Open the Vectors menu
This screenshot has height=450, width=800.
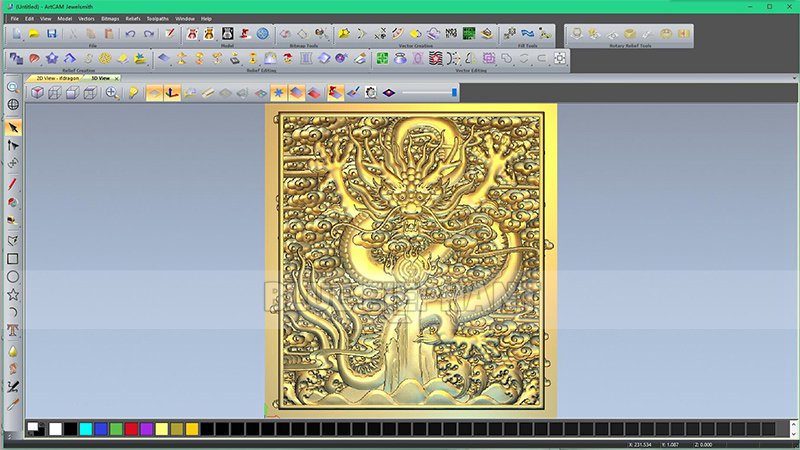pyautogui.click(x=86, y=18)
